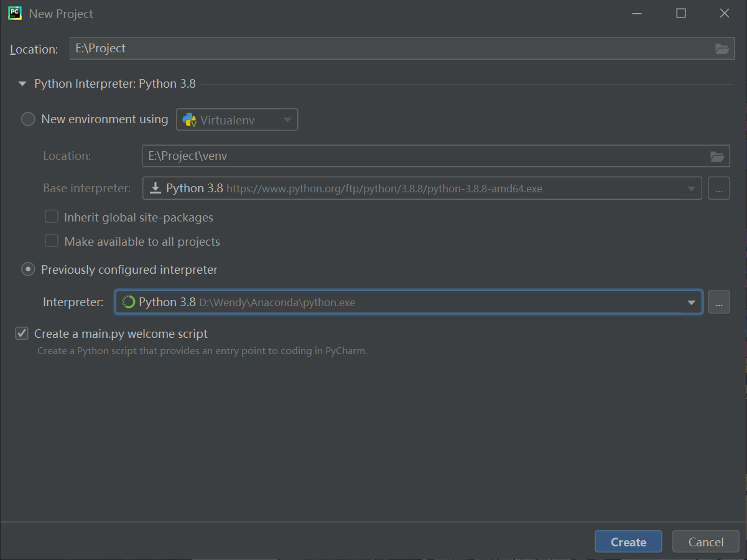Browse for venv location folder icon
Image resolution: width=747 pixels, height=560 pixels.
click(717, 156)
